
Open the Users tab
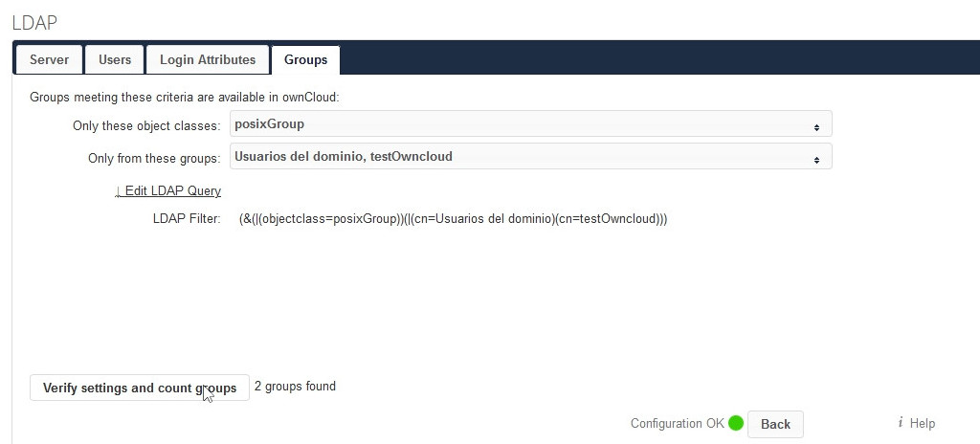(115, 59)
